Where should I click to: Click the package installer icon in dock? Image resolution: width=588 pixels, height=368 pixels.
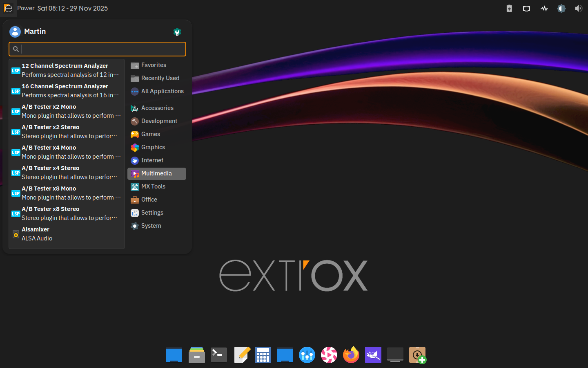417,355
